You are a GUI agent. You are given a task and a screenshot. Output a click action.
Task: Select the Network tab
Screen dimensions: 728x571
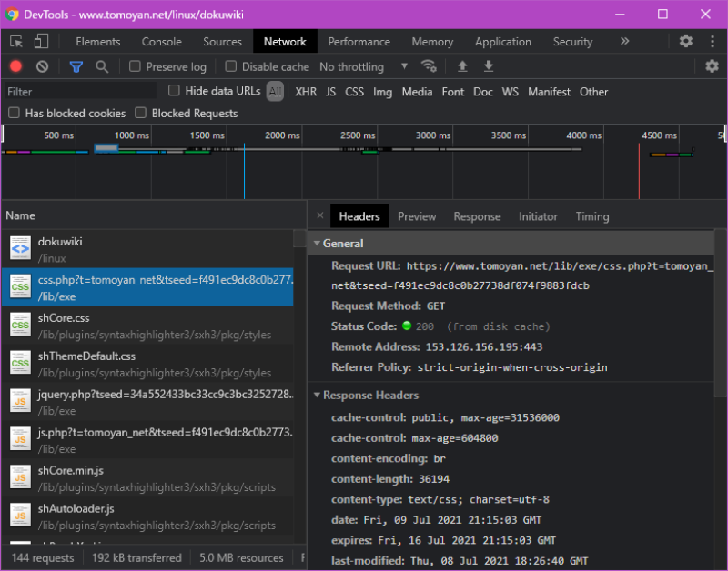[x=285, y=42]
